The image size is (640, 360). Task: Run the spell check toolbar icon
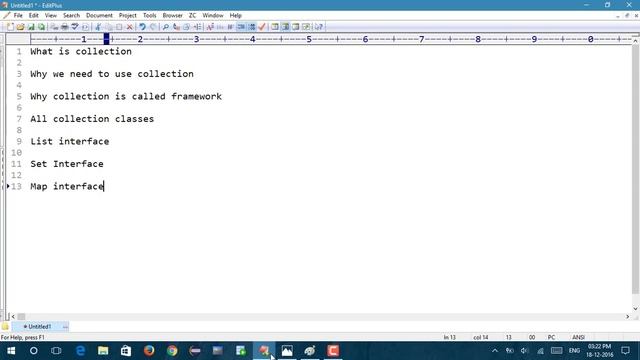[75, 27]
